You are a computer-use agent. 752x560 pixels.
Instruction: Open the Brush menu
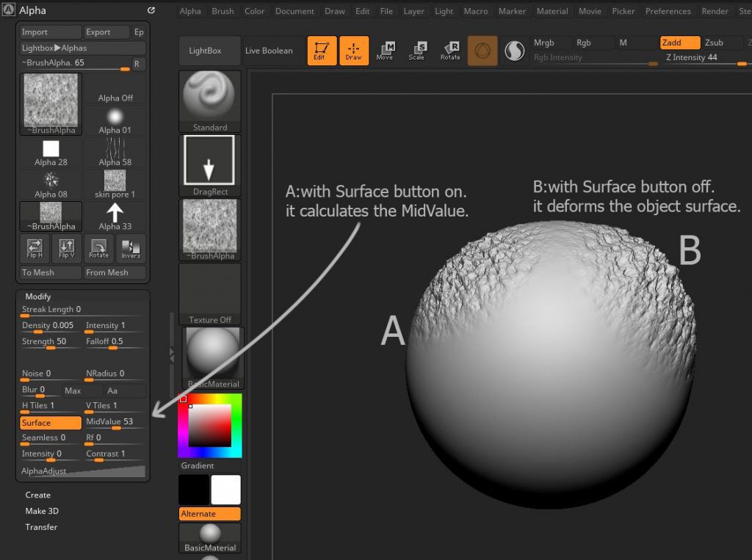(x=223, y=11)
